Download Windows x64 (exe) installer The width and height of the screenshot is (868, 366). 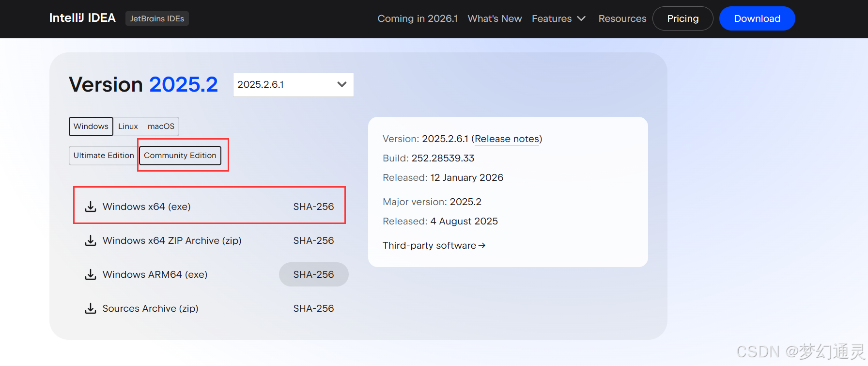tap(147, 207)
